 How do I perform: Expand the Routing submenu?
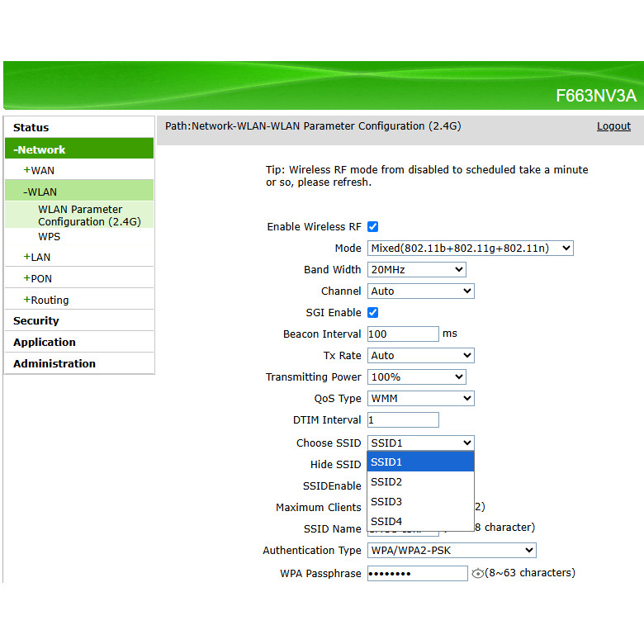coord(46,301)
